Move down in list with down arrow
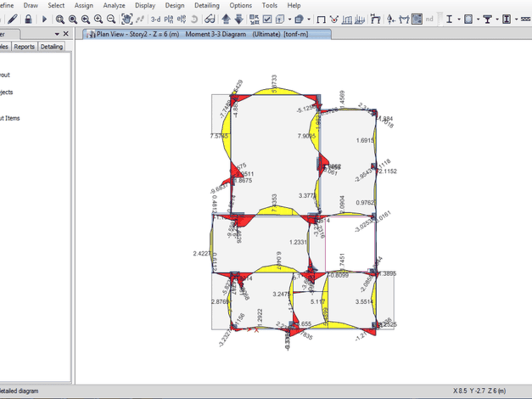The width and height of the screenshot is (532, 399). 239,19
